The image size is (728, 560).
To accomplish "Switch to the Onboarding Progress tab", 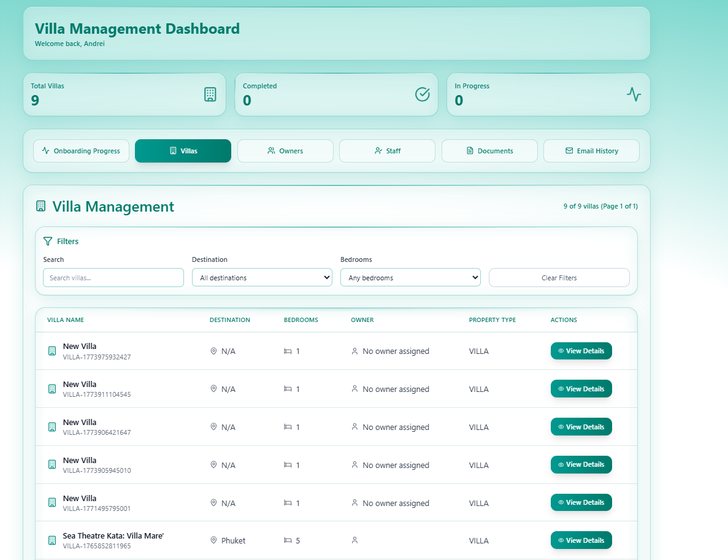I will point(81,151).
